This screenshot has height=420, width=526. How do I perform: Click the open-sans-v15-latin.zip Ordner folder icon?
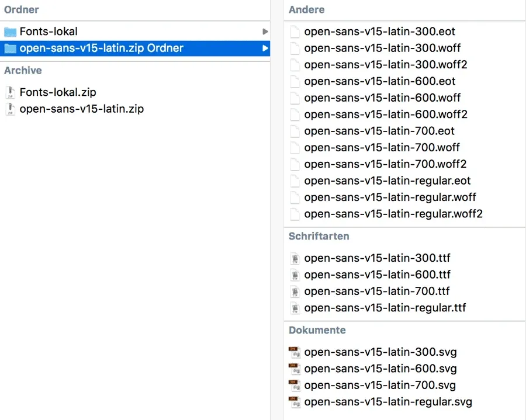click(x=11, y=48)
